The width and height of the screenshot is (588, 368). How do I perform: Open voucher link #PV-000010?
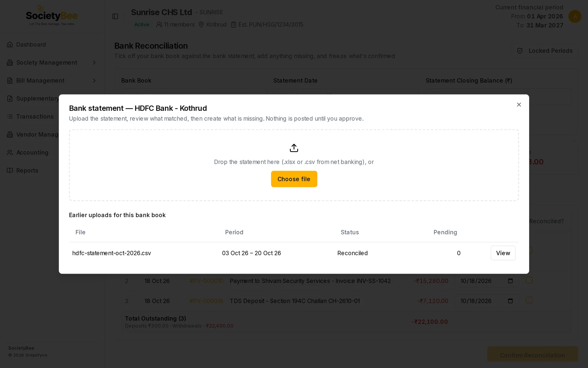coord(206,281)
